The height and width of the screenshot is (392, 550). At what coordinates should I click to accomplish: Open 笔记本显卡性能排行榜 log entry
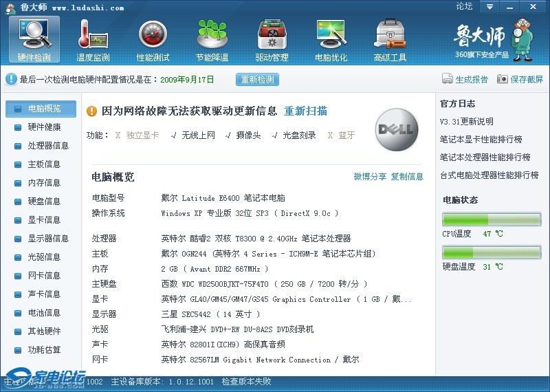point(481,140)
